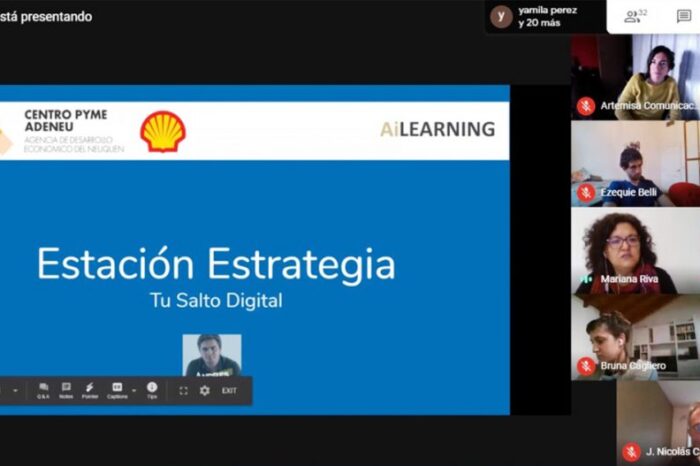Select J. Nicolás video tile
This screenshot has width=700, height=466.
click(658, 423)
